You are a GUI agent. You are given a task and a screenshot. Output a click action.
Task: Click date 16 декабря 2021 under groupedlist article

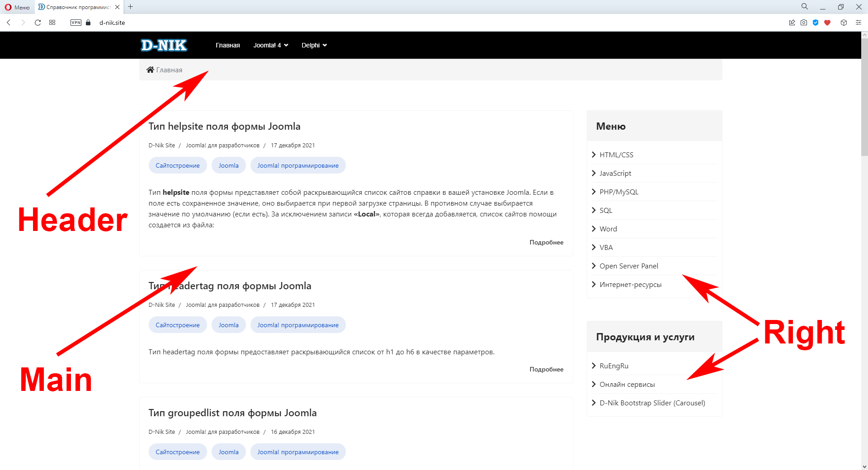point(292,432)
